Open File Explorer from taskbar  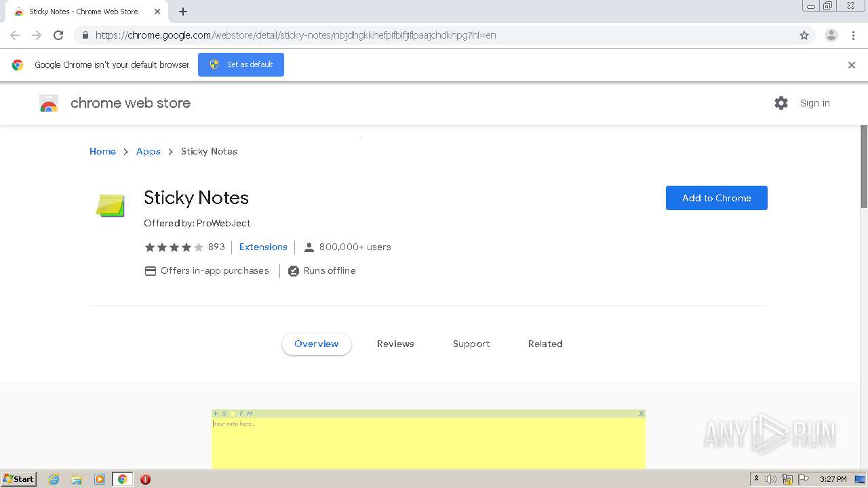point(77,479)
